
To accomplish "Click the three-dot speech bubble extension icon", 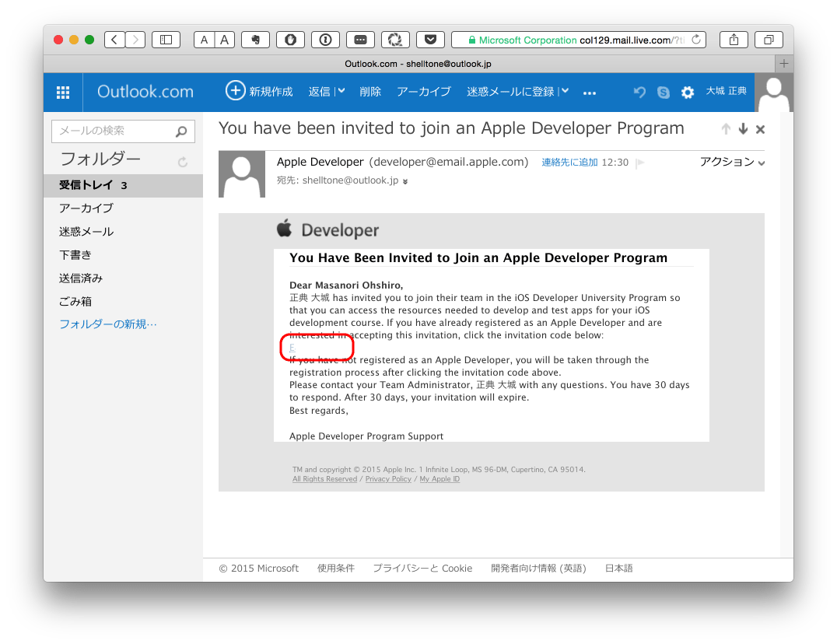I will (360, 40).
